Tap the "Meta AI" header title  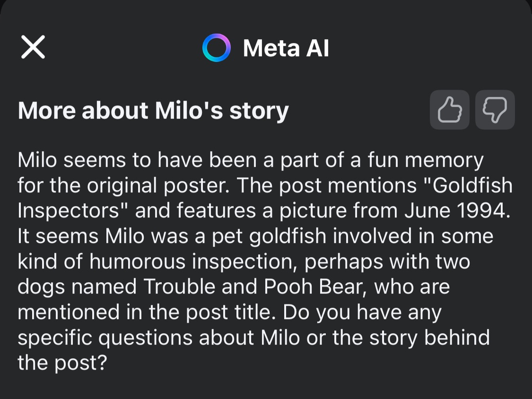pos(286,48)
